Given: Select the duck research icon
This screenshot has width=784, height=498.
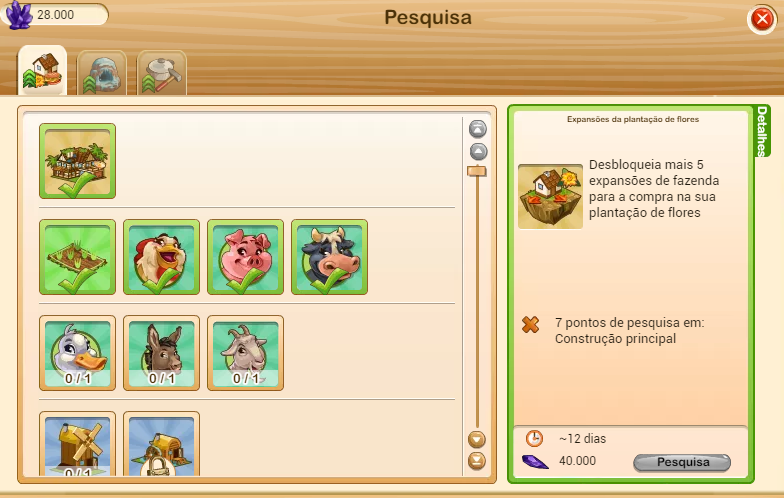Looking at the screenshot, I should (x=78, y=353).
